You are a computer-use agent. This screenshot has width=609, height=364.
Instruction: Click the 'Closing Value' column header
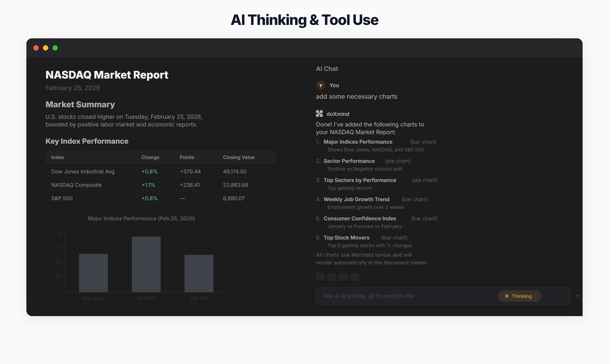click(238, 157)
